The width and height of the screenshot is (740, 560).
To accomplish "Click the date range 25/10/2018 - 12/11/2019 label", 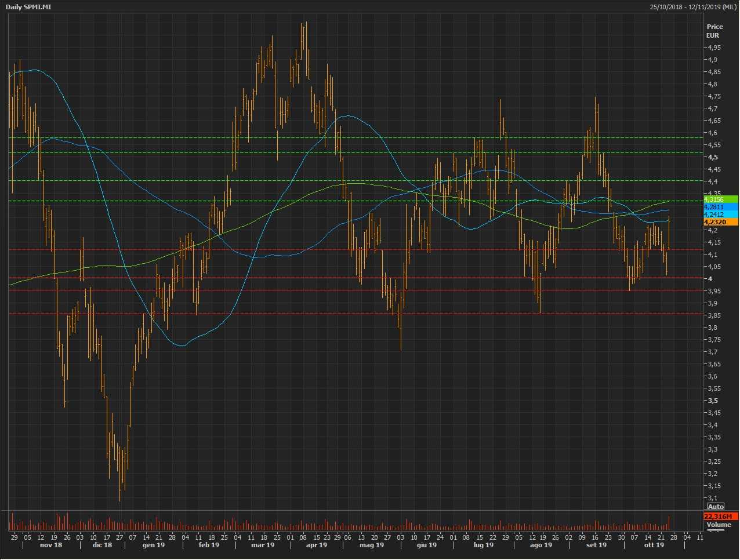I will pos(692,6).
